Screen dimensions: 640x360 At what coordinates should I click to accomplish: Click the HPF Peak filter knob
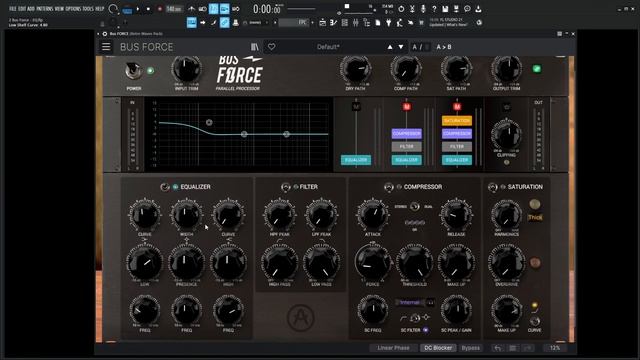click(280, 215)
